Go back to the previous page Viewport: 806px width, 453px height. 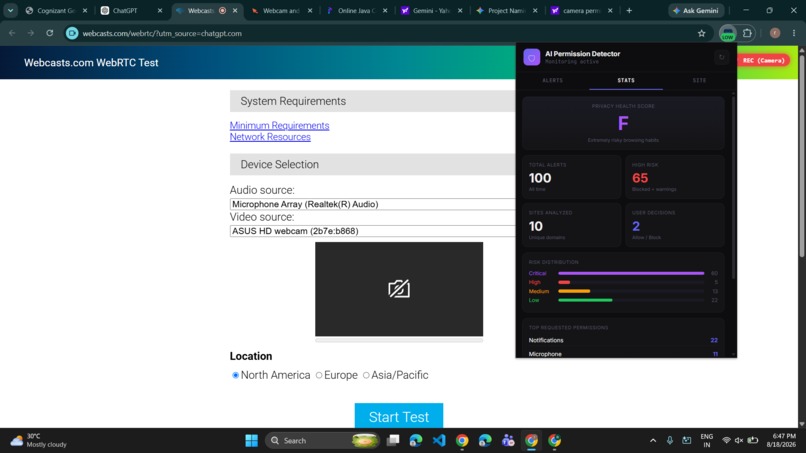pyautogui.click(x=12, y=33)
